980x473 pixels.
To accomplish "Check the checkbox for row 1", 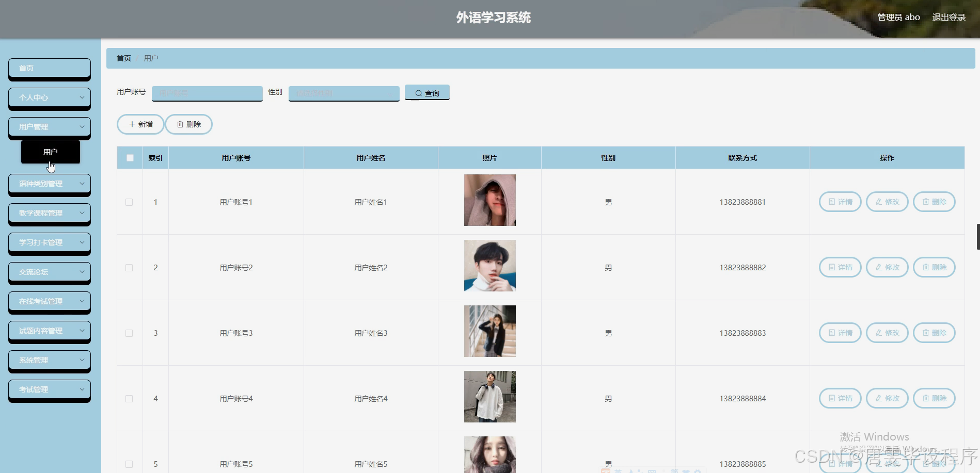I will coord(129,202).
